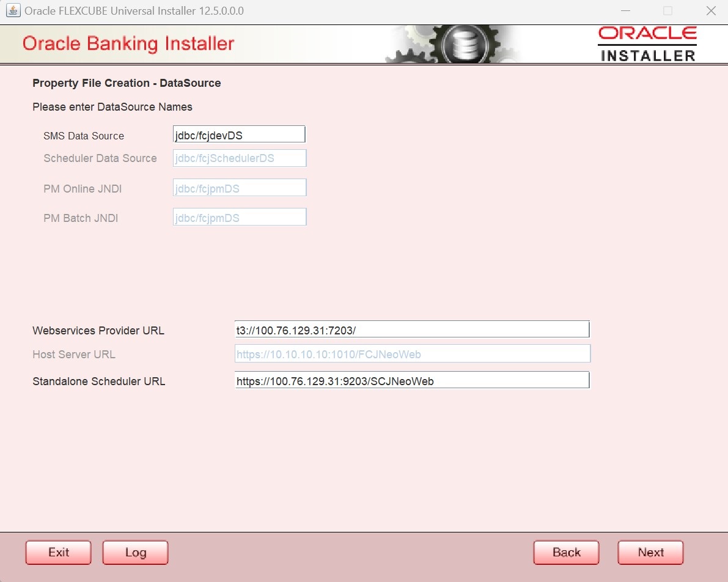728x582 pixels.
Task: Click the disabled maximize window button
Action: (667, 10)
